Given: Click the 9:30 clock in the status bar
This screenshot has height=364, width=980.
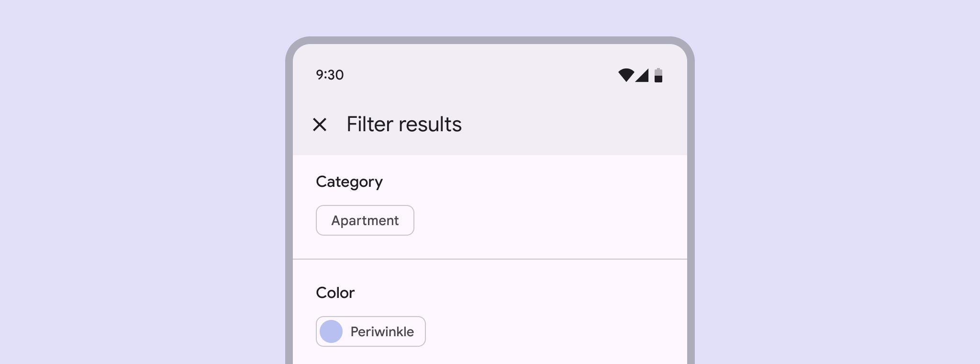Looking at the screenshot, I should pos(329,75).
